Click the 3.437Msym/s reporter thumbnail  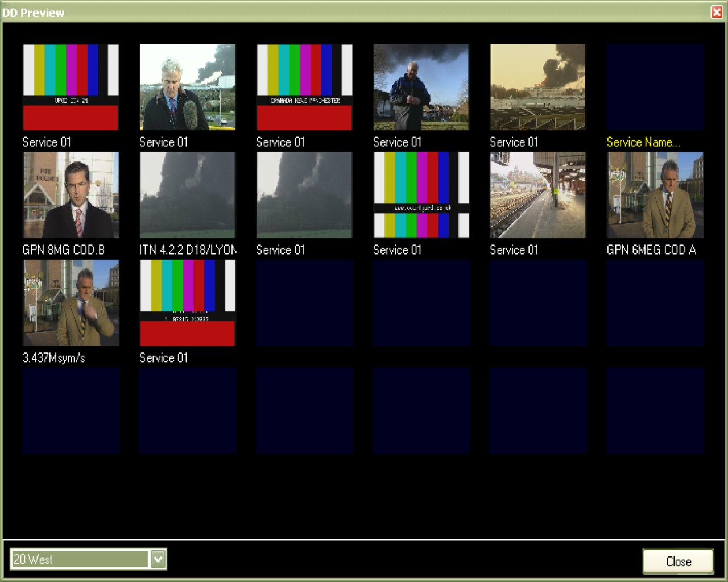tap(71, 303)
